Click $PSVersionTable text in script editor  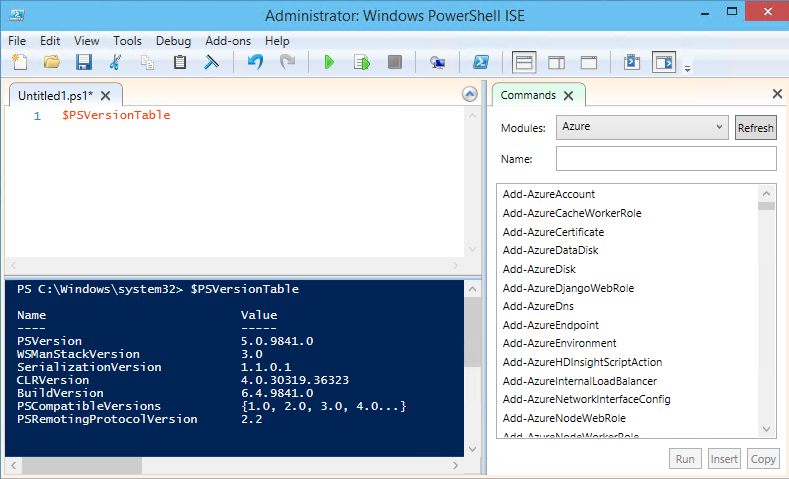(x=116, y=115)
